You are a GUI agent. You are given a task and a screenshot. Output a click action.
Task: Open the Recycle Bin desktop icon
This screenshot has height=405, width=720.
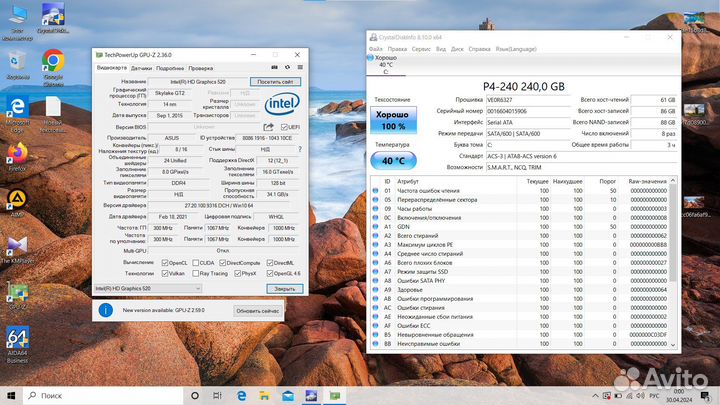click(17, 66)
